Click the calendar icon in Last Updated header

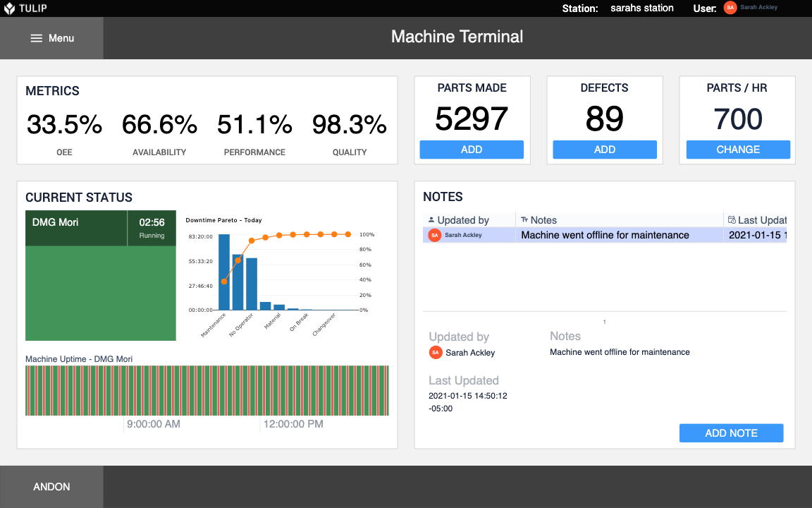coord(732,219)
